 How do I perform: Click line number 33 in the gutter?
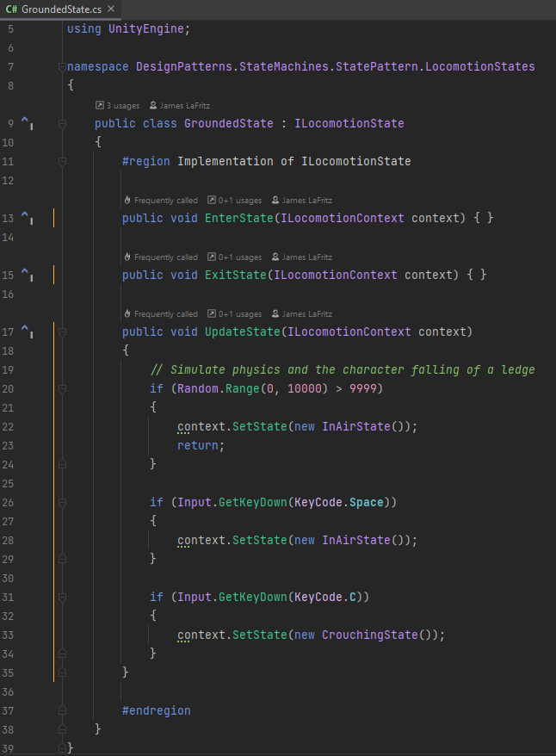(8, 635)
